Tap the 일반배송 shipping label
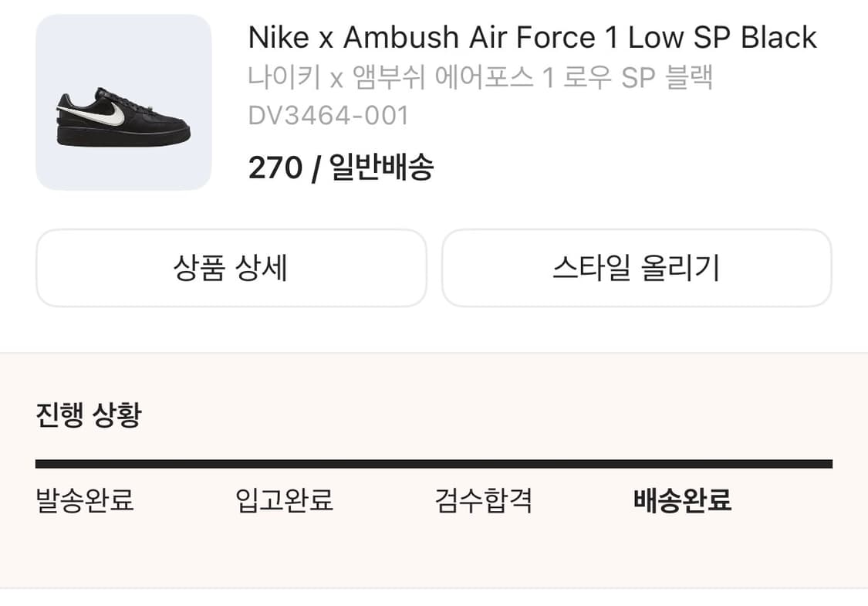This screenshot has width=868, height=606. 381,168
